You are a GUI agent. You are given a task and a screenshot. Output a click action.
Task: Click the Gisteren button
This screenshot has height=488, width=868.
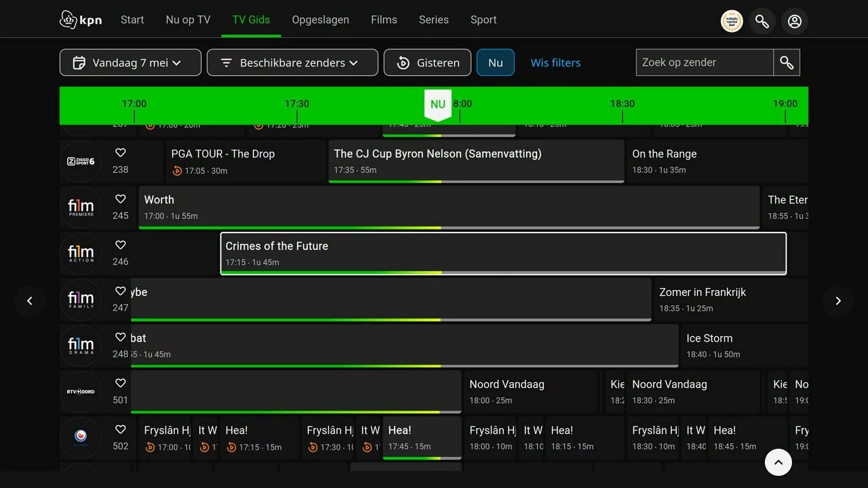(x=428, y=62)
